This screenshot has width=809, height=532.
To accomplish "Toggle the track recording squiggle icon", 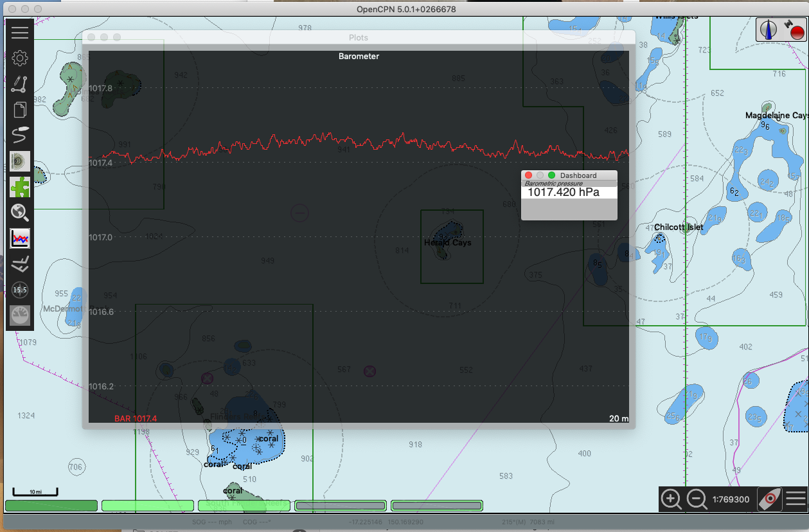I will pyautogui.click(x=20, y=136).
